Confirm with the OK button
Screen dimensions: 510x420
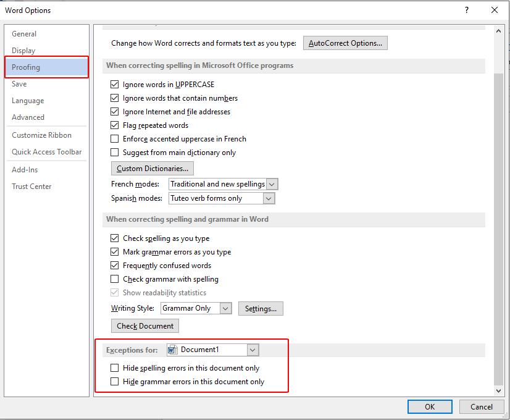point(430,407)
